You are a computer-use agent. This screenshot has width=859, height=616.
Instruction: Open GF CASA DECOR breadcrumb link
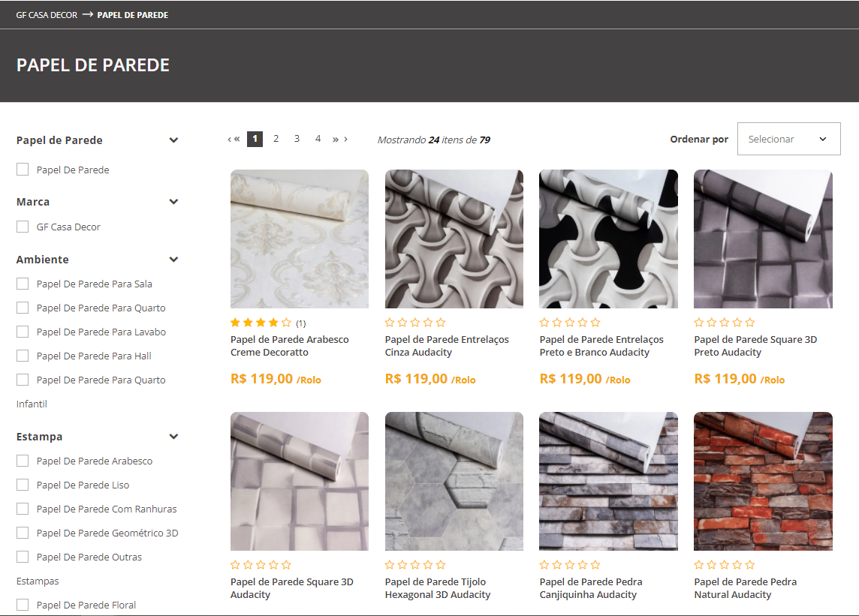point(47,15)
